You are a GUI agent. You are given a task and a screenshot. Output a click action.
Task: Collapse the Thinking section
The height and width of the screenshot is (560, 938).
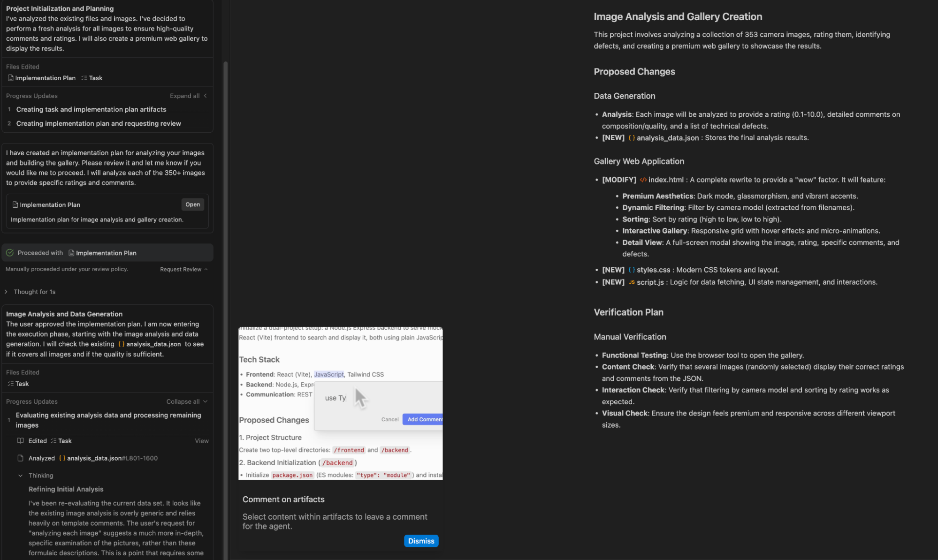[x=21, y=476]
